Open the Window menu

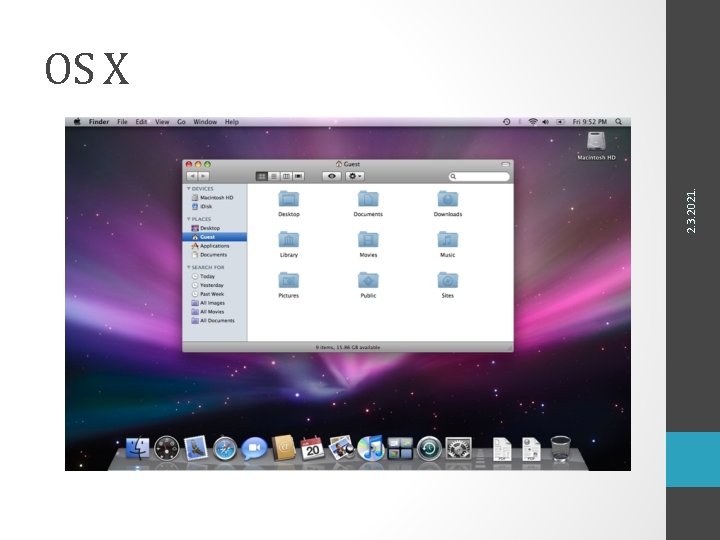tap(205, 122)
